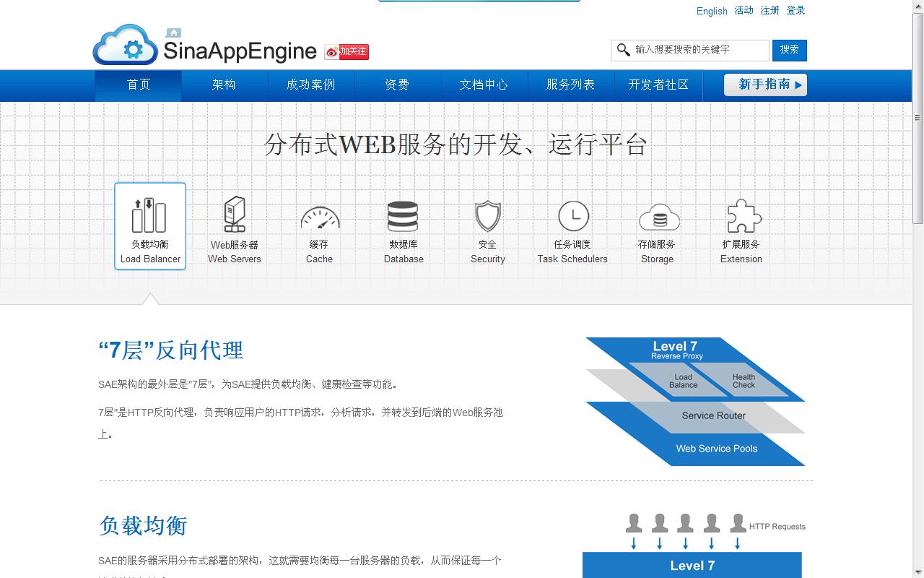Viewport: 924px width, 578px height.
Task: Open the 注册 register link
Action: point(770,10)
